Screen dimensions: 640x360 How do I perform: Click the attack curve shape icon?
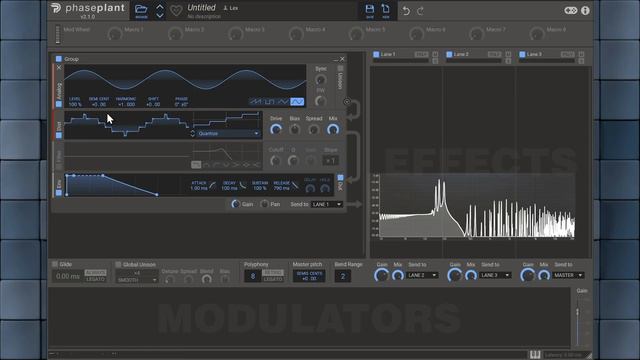(212, 185)
